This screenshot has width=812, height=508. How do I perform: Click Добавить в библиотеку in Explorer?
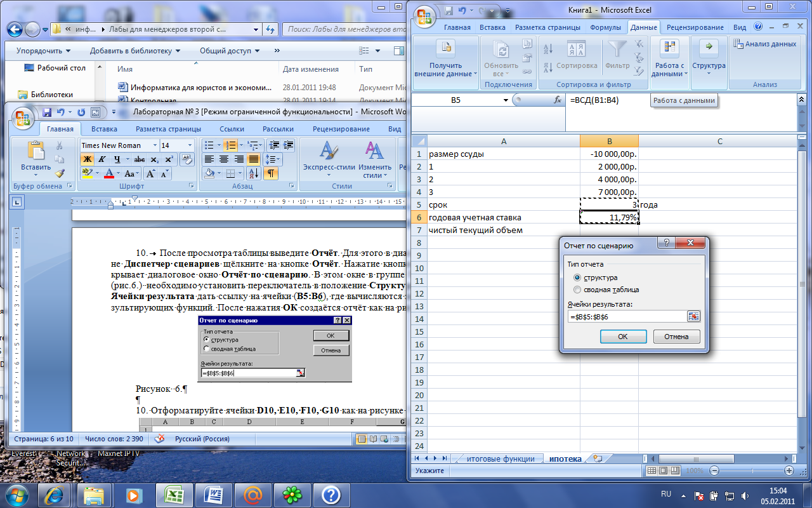coord(134,51)
